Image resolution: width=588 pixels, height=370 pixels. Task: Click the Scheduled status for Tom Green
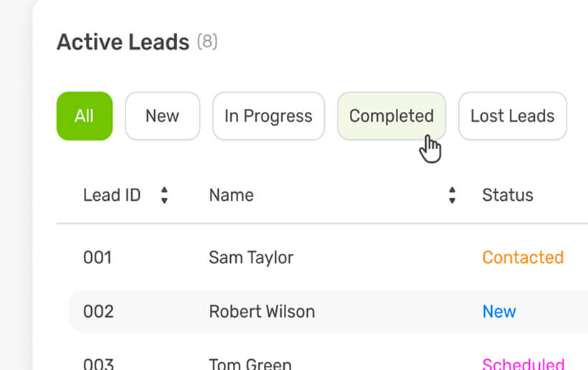[523, 364]
